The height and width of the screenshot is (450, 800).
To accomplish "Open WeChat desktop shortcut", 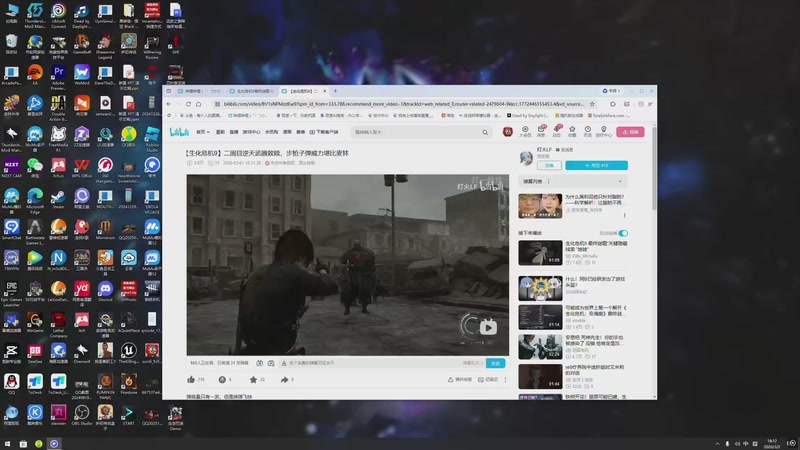I will tap(35, 168).
